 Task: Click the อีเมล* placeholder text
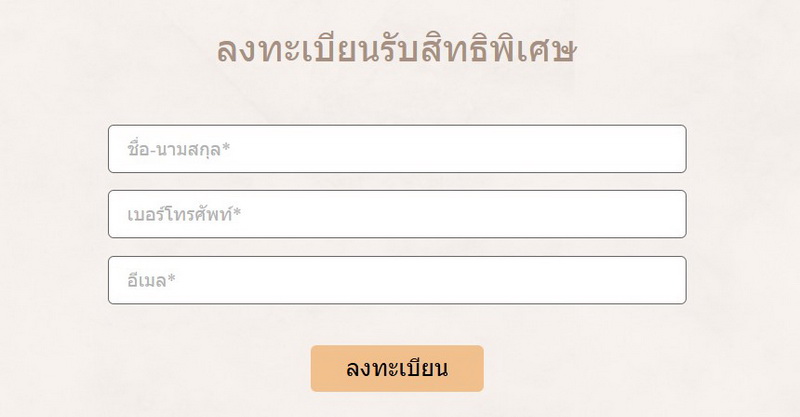151,280
